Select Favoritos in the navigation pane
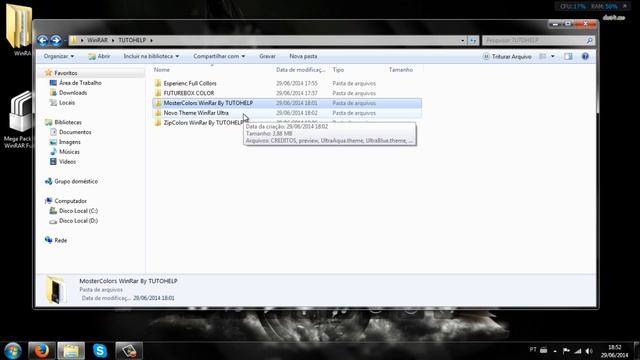640x360 pixels. 66,73
